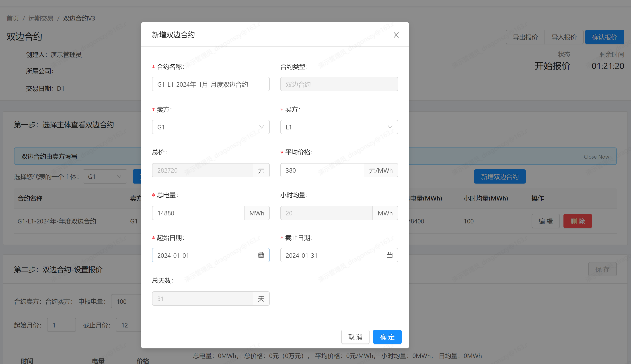Click 确认报价 button
The width and height of the screenshot is (631, 364).
[604, 37]
